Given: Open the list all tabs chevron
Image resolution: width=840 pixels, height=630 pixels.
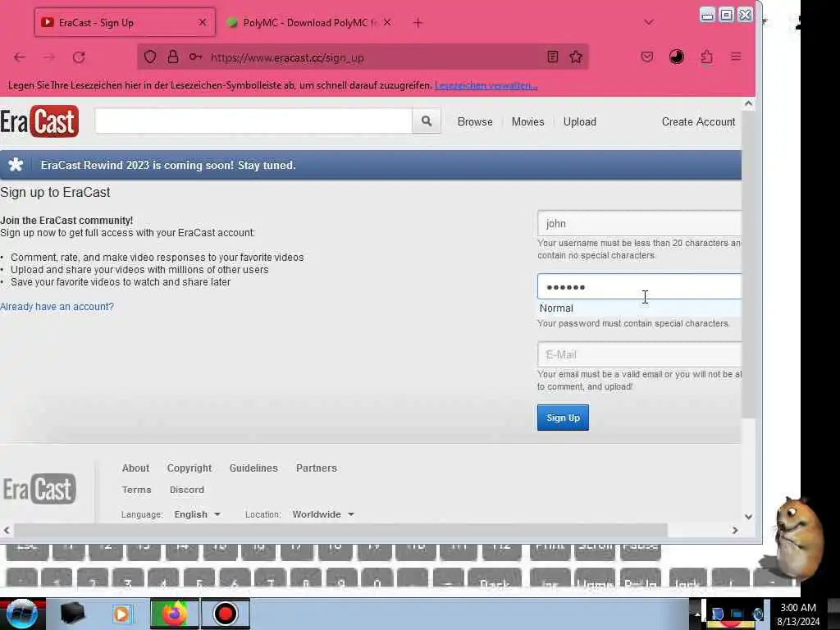Looking at the screenshot, I should click(649, 22).
